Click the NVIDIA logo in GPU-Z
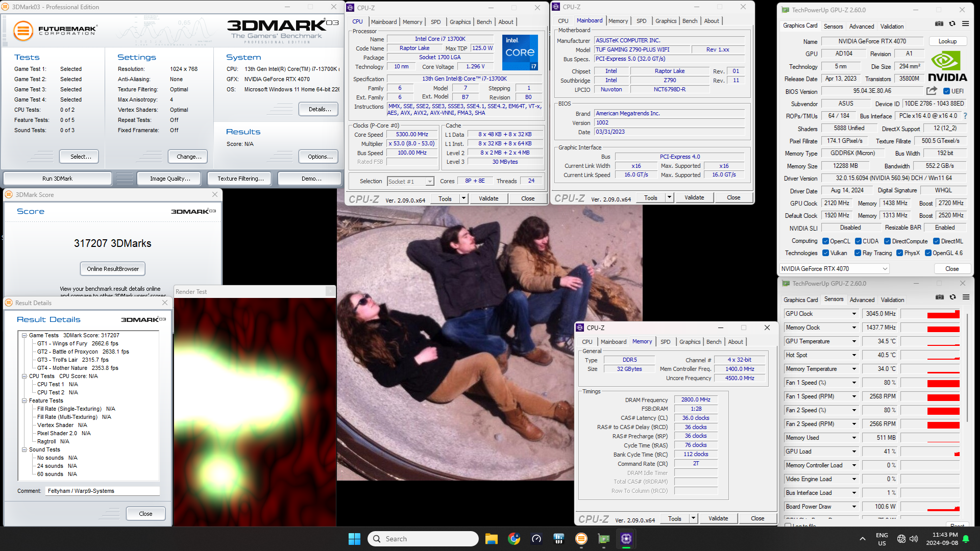 [947, 66]
